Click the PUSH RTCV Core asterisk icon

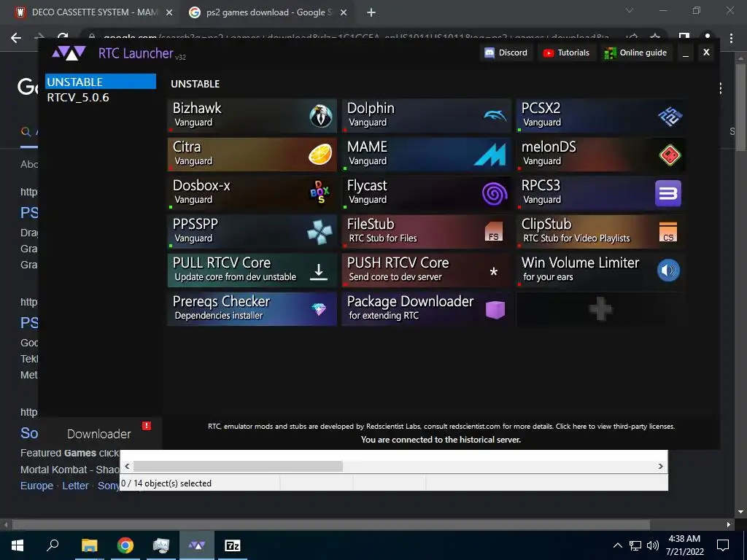coord(494,271)
